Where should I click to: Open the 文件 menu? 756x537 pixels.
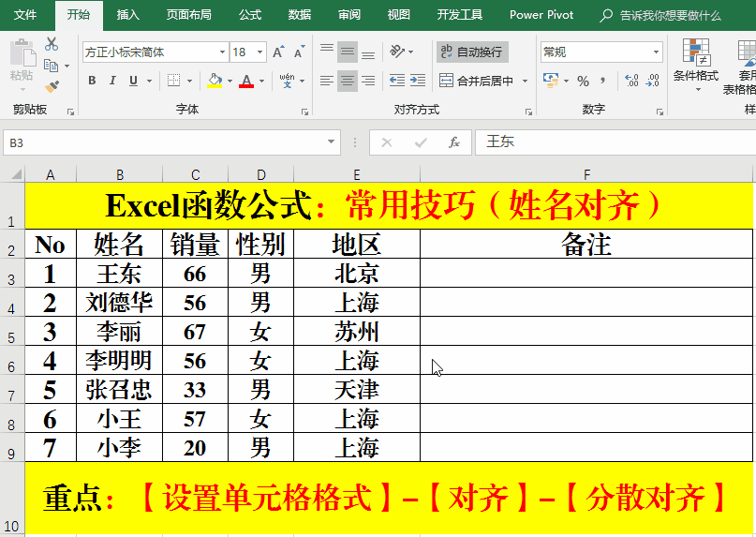tap(26, 15)
